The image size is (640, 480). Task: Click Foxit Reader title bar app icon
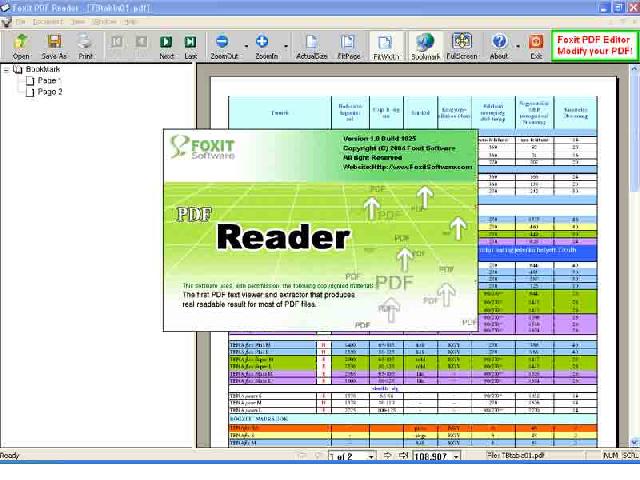pos(5,7)
